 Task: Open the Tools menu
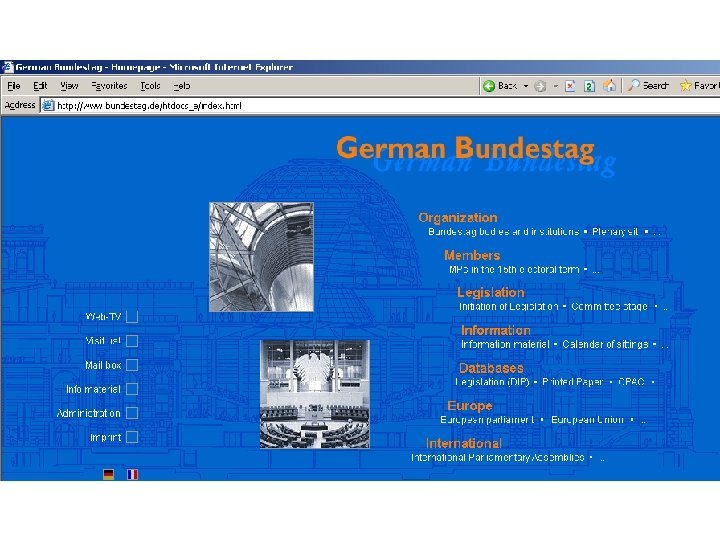[x=150, y=86]
